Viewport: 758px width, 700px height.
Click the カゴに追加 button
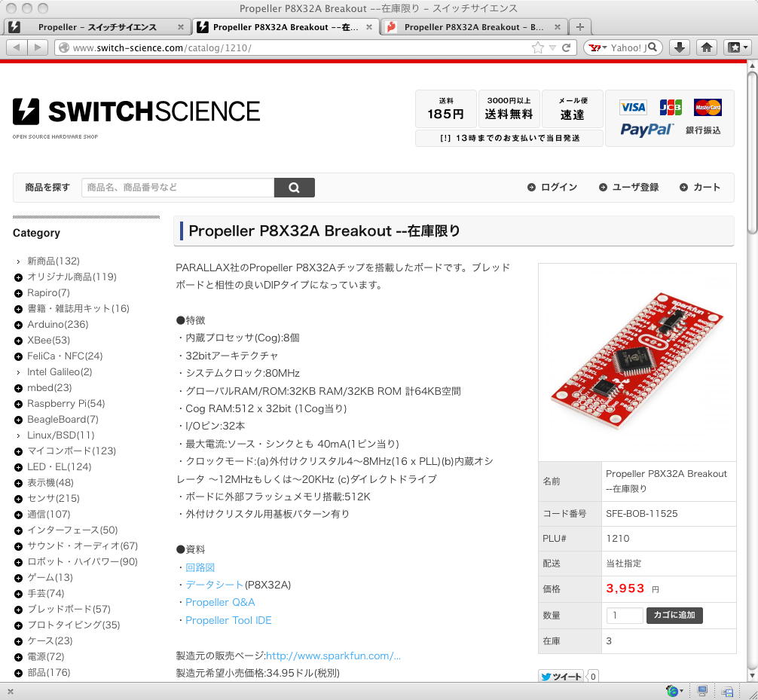tap(674, 615)
